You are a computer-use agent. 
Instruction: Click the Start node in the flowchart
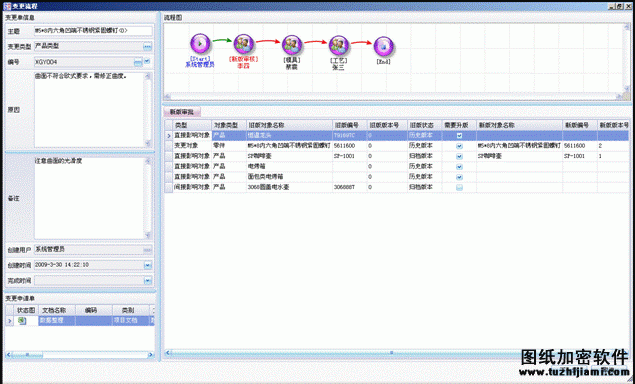(200, 44)
